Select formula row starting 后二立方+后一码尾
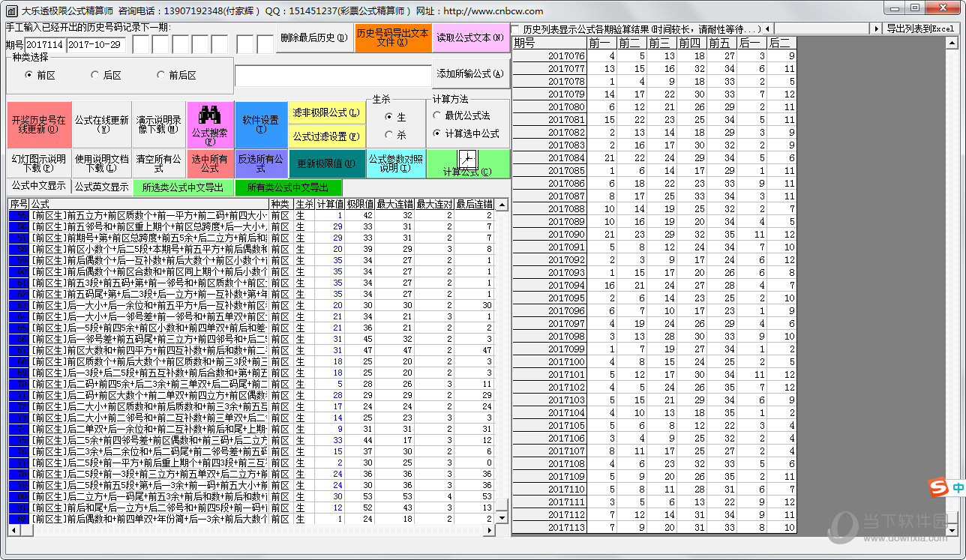The width and height of the screenshot is (966, 560). point(251,497)
